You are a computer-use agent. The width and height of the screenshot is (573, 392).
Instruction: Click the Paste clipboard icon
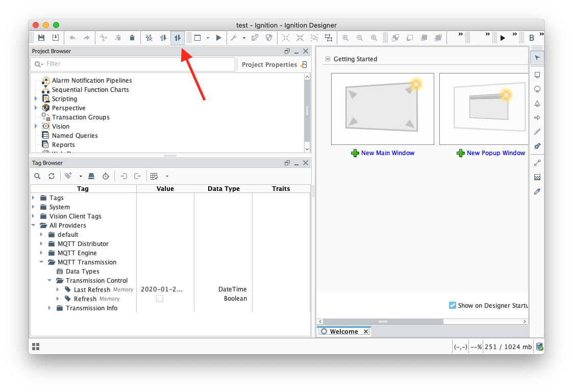pyautogui.click(x=132, y=38)
